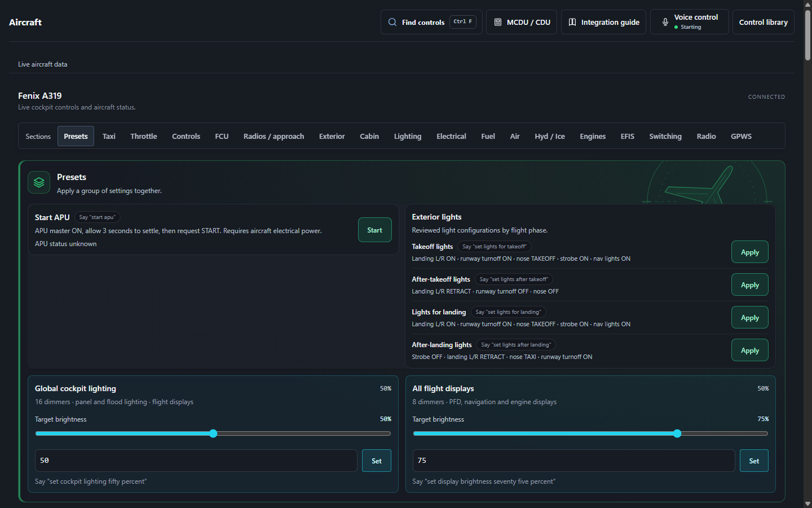Screen dimensions: 812x508
Task: Click the "Fenix A319" heading
Action: [40, 95]
